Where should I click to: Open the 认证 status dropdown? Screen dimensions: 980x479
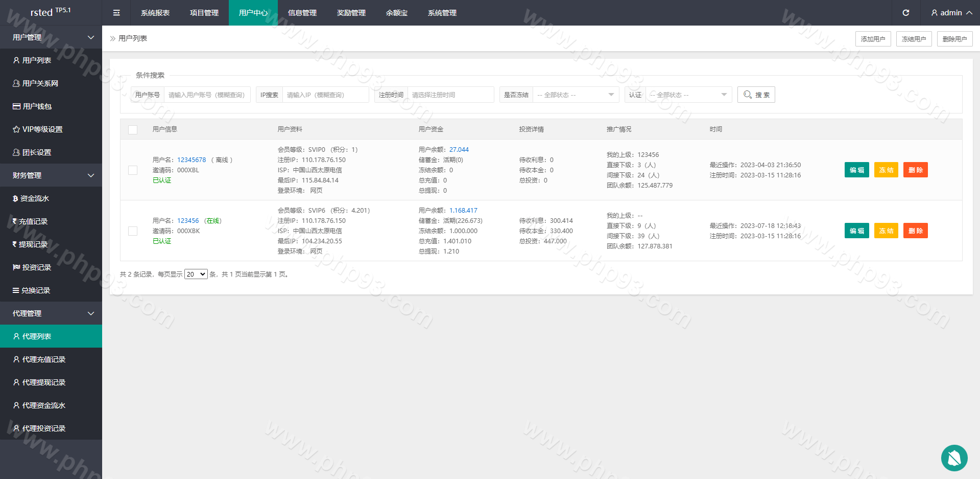click(688, 95)
